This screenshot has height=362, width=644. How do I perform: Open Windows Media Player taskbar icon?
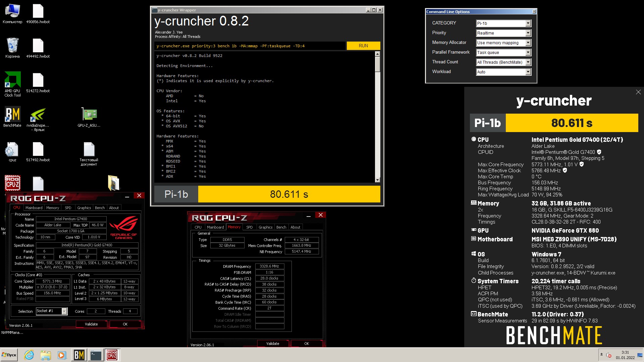pyautogui.click(x=61, y=355)
